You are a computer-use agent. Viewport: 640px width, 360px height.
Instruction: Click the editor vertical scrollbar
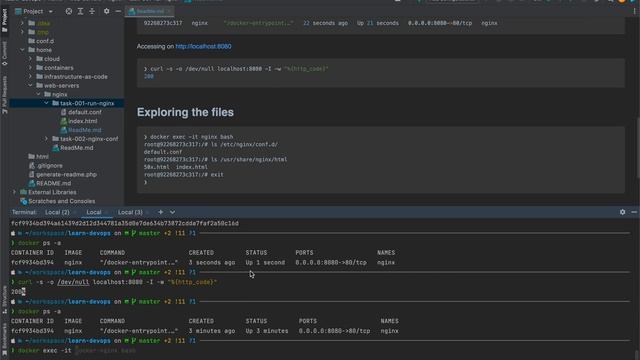coord(637,147)
